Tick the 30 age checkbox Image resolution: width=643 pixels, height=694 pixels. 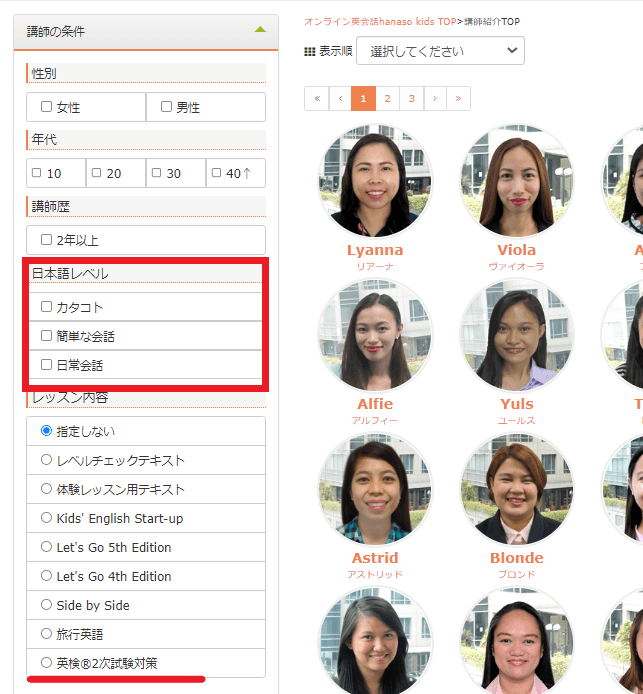(156, 173)
